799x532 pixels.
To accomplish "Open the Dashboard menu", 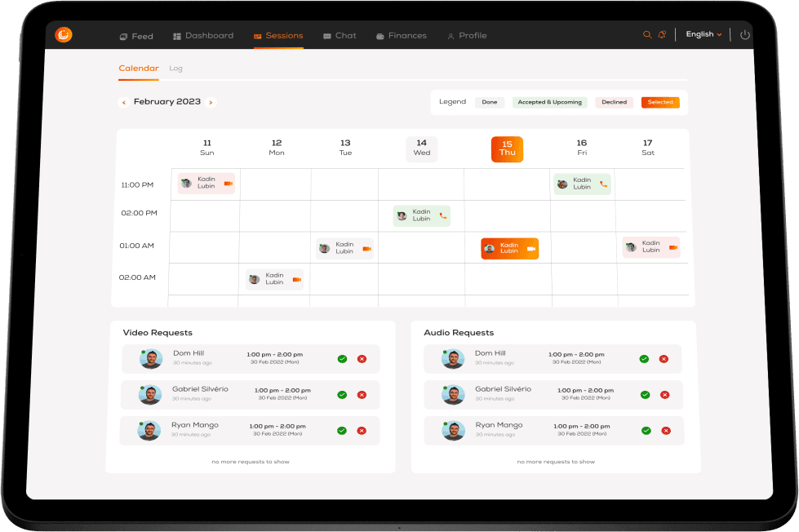I will click(x=203, y=36).
